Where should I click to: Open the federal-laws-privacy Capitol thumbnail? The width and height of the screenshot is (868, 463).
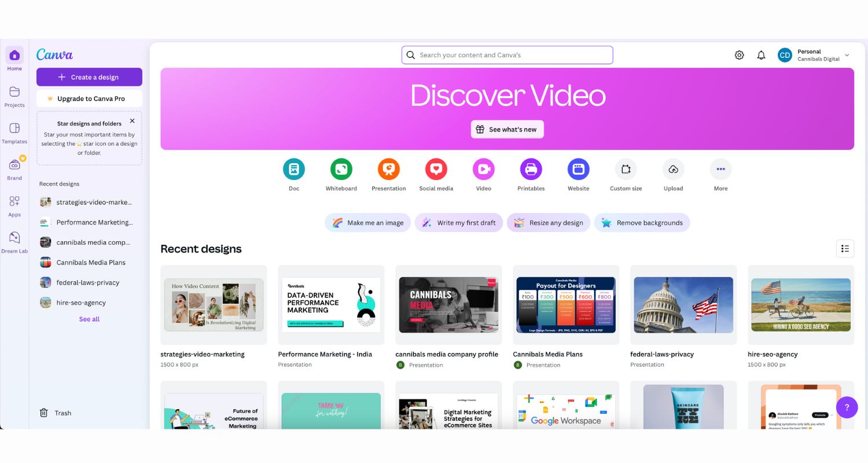click(683, 304)
